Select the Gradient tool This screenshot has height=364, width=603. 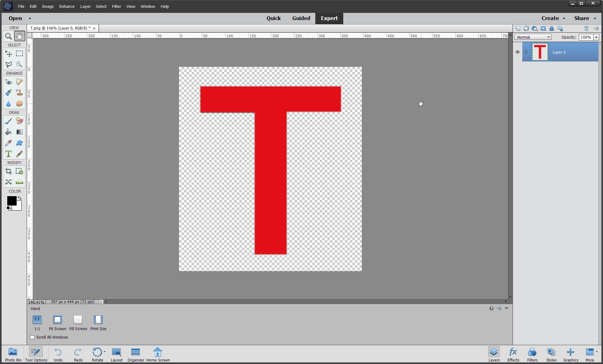point(19,132)
